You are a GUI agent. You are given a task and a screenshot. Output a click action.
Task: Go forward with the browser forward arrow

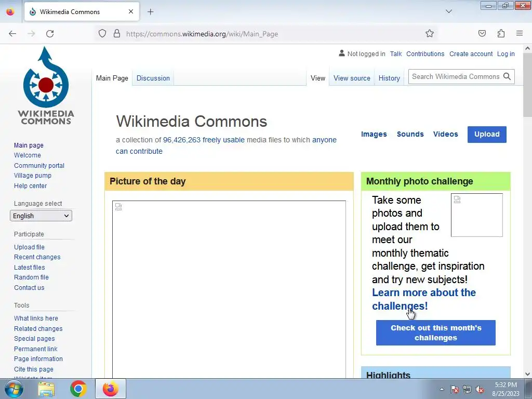click(31, 34)
